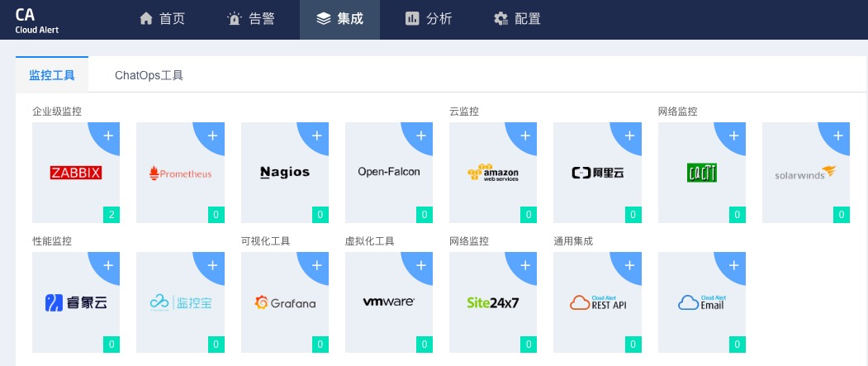Viewport: 868px width, 366px height.
Task: Click the Zabbix logo card
Action: (x=76, y=173)
